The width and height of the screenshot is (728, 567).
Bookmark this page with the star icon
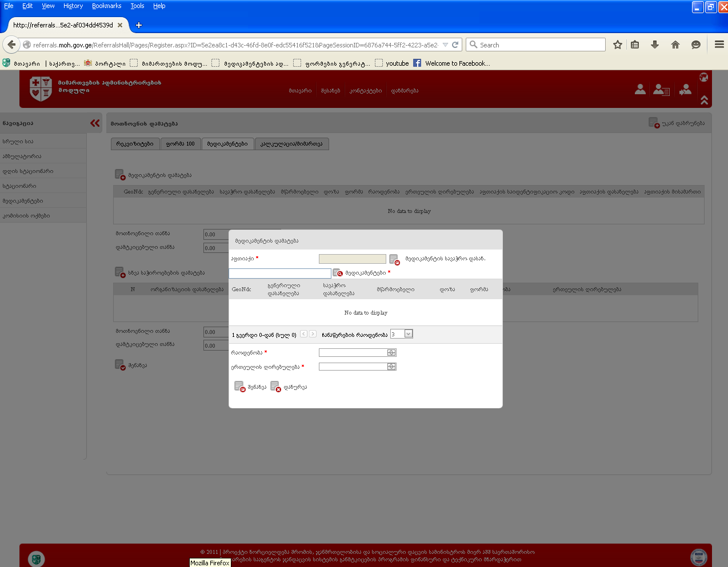[617, 45]
